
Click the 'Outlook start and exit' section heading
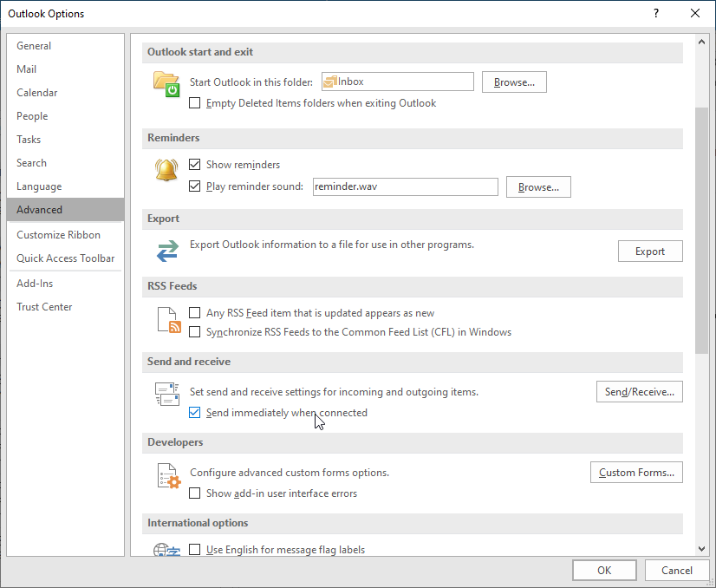tap(200, 52)
